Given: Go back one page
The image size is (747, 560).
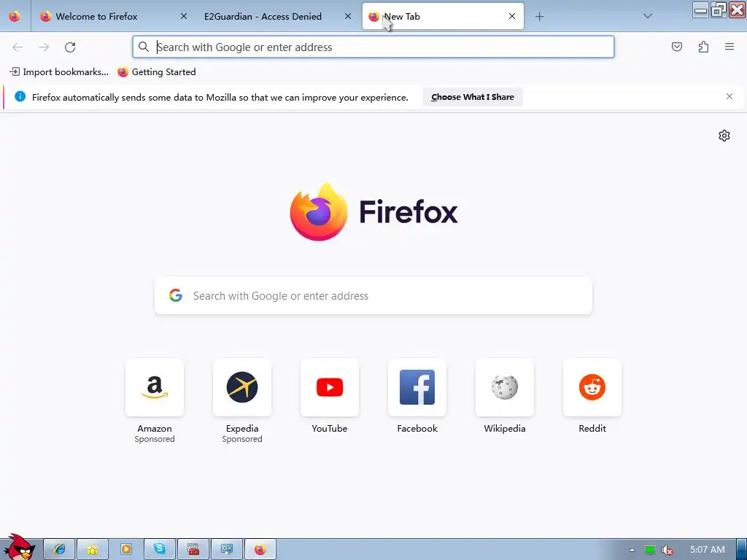Looking at the screenshot, I should [18, 47].
